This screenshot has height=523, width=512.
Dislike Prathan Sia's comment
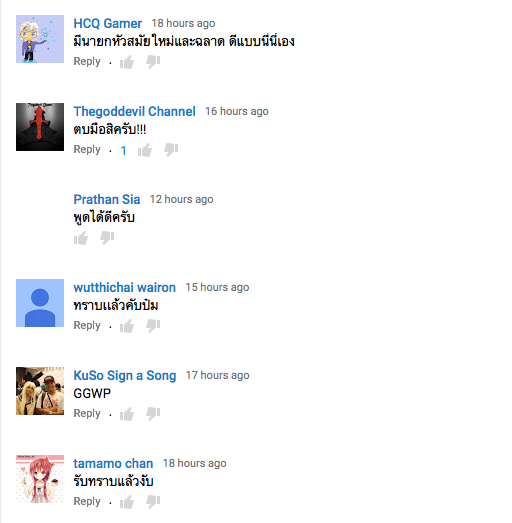coord(107,238)
